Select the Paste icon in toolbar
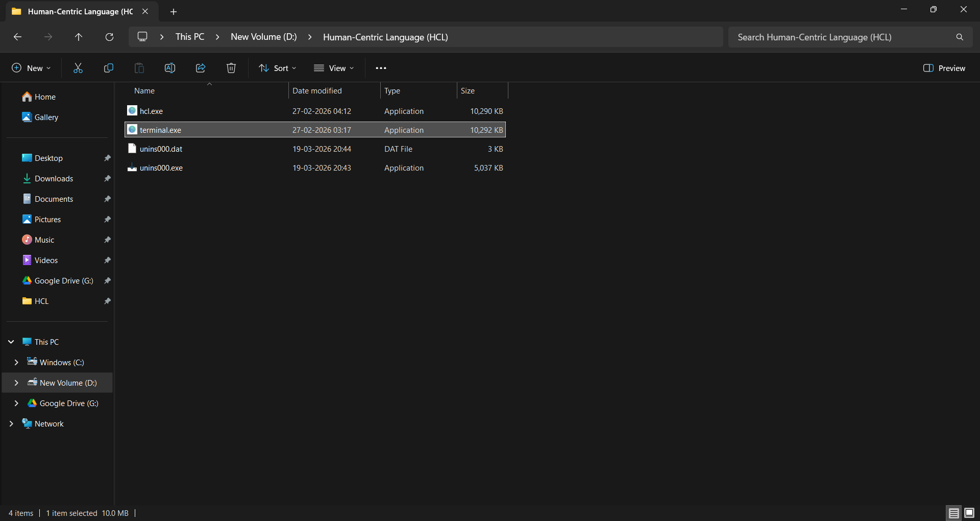 click(138, 67)
